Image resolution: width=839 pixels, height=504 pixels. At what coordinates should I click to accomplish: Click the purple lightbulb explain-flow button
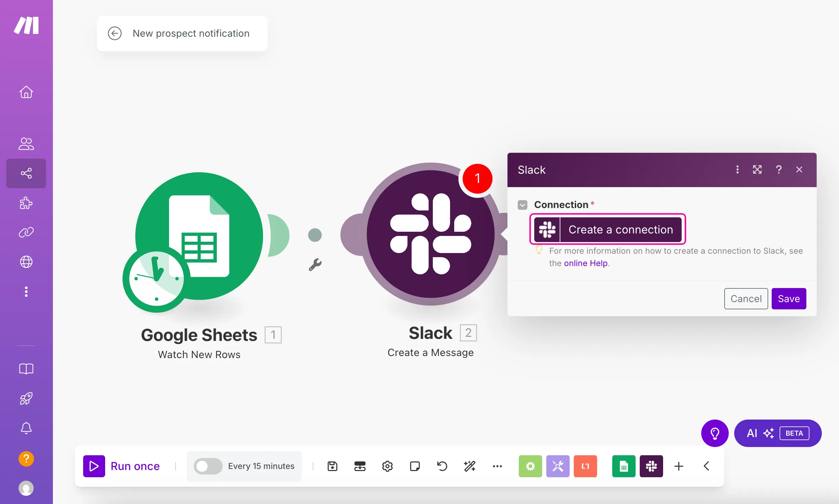point(715,433)
